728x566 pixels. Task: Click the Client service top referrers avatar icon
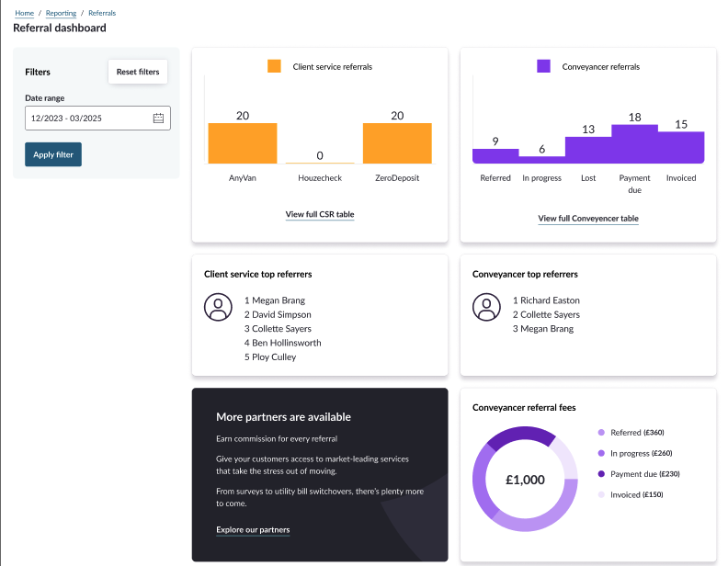[218, 307]
